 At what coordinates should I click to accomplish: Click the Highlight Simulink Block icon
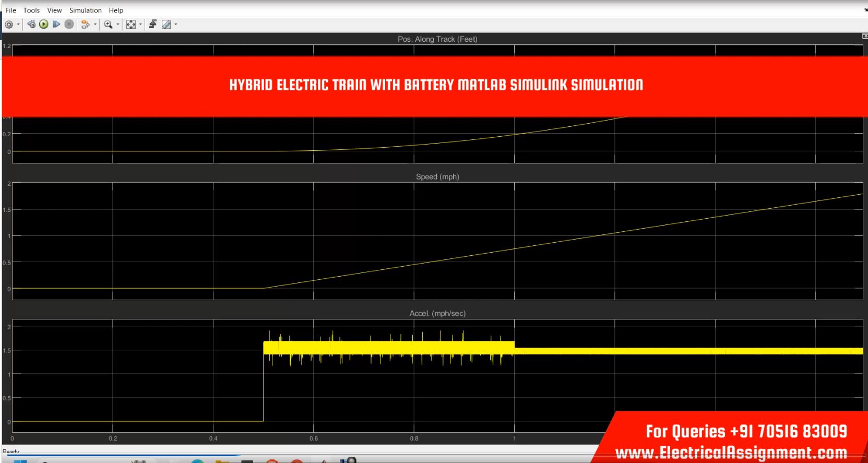click(x=86, y=25)
